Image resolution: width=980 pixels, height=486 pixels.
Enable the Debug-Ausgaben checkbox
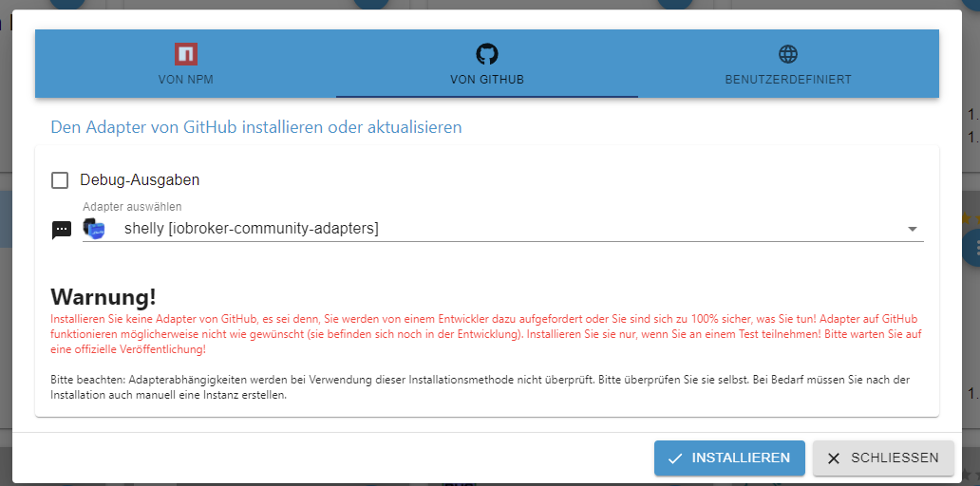[60, 180]
